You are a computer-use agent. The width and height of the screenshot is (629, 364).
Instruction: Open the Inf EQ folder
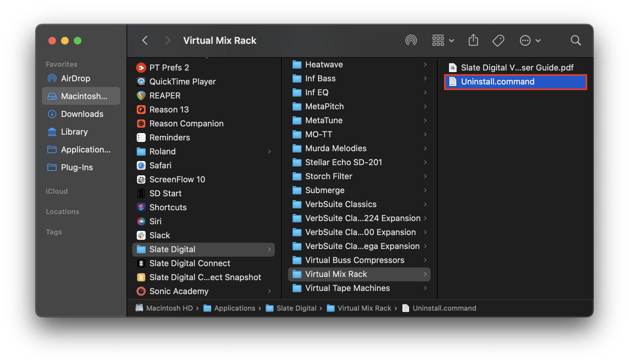point(359,92)
